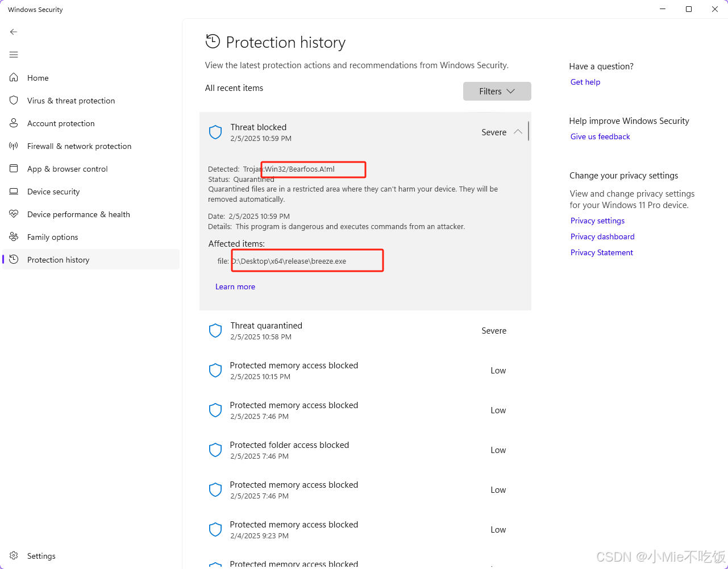Open Privacy Statement link
This screenshot has width=728, height=569.
602,252
